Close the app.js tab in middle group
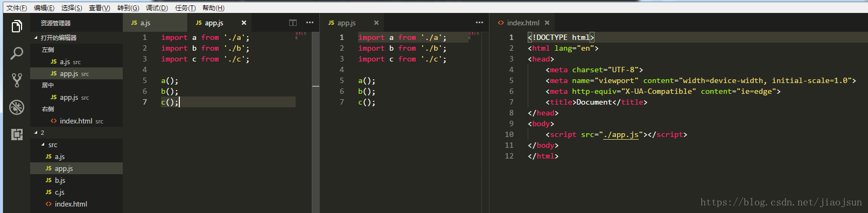 tap(376, 23)
